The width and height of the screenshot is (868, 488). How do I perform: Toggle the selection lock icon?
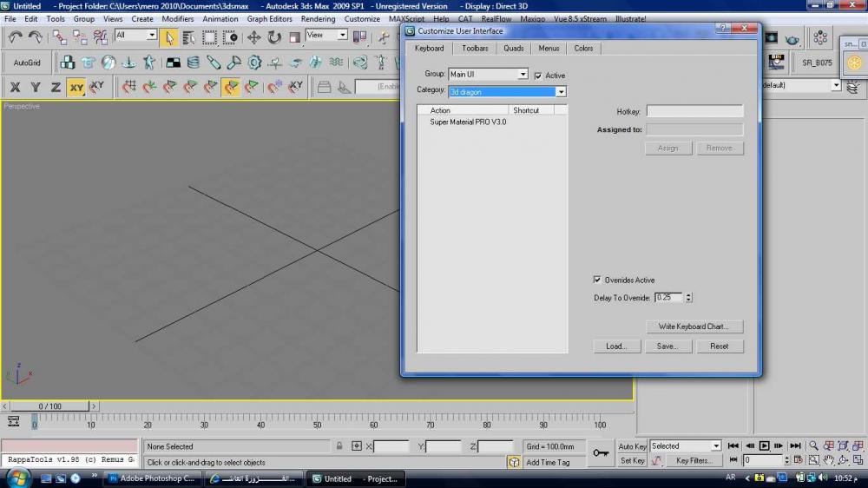[339, 446]
